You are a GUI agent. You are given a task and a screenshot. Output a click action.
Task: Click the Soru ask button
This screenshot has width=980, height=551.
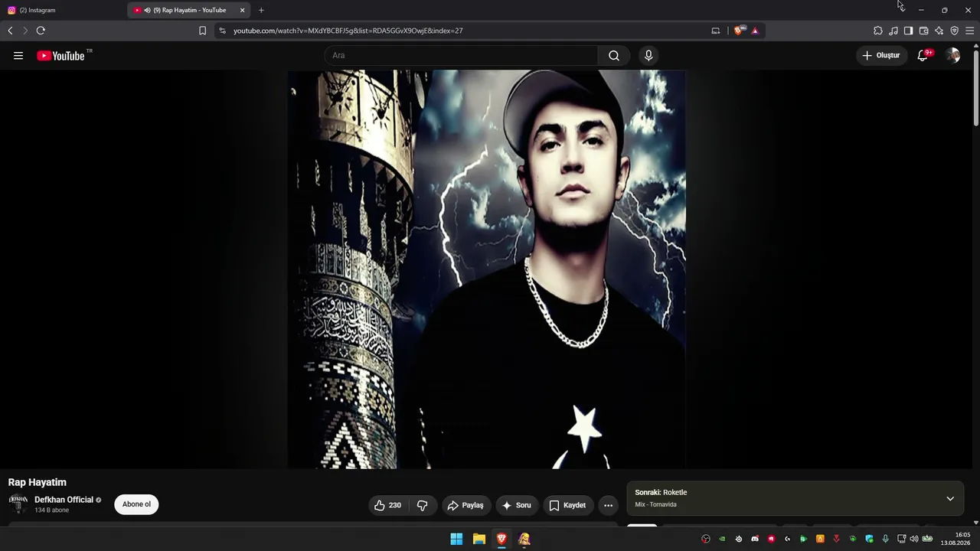coord(517,505)
